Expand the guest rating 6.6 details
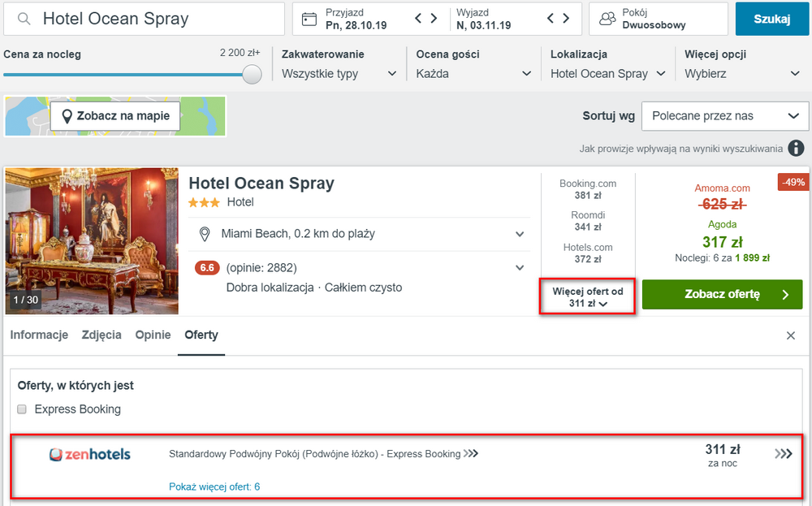This screenshot has height=506, width=812. [x=520, y=268]
